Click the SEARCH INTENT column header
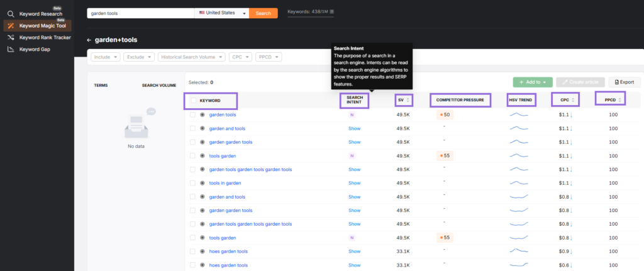This screenshot has height=271, width=644. (354, 100)
